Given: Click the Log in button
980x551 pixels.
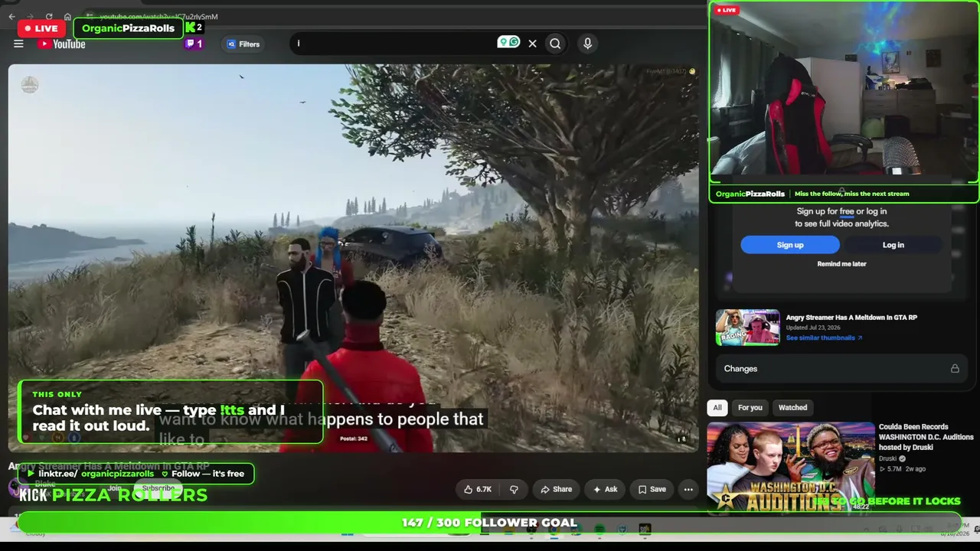Looking at the screenshot, I should pyautogui.click(x=893, y=245).
